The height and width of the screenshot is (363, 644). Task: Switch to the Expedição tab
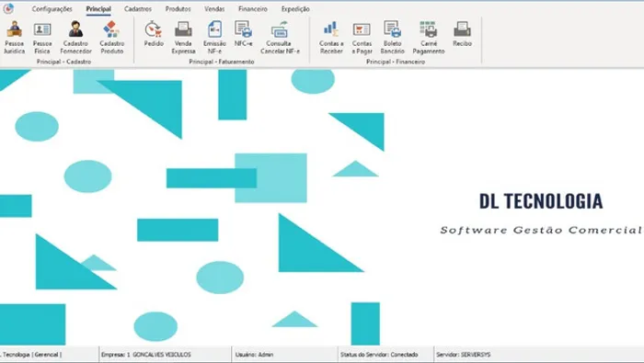coord(295,8)
